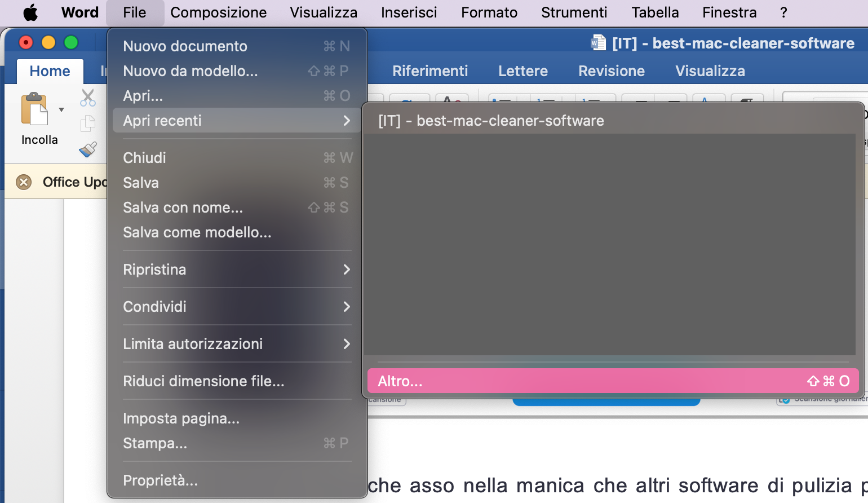Choose Chiudi in the File menu
868x503 pixels.
(237, 158)
